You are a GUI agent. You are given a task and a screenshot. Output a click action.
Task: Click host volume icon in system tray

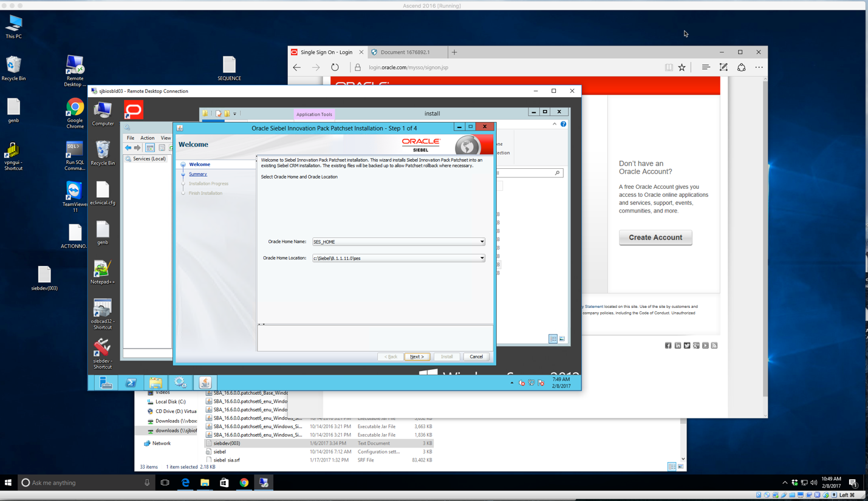813,483
